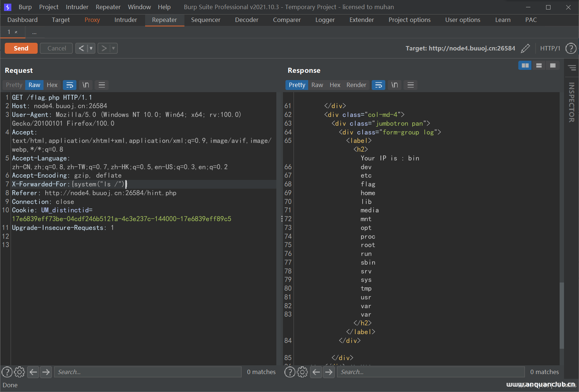Screen dimensions: 579x392
Task: Add new Repeater tab with ellipsis
Action: pos(34,33)
